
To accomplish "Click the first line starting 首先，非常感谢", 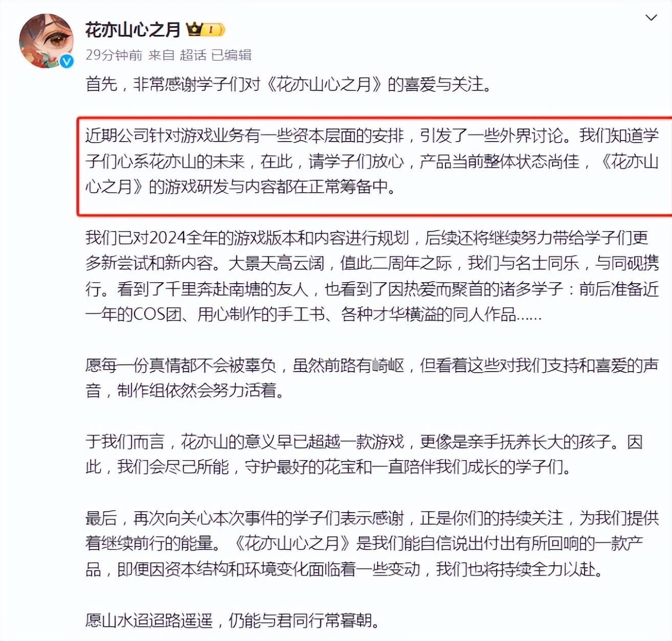I will [x=289, y=84].
